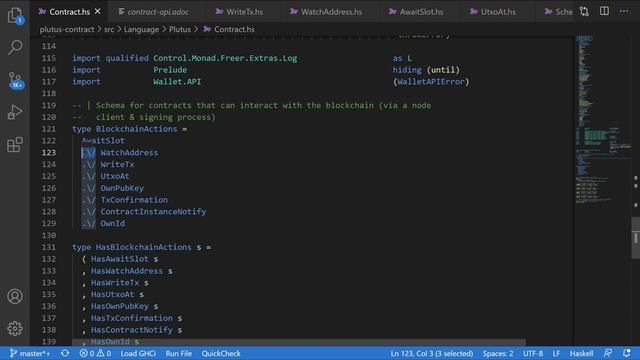
Task: Click WriteTx on line 124
Action: click(118, 164)
